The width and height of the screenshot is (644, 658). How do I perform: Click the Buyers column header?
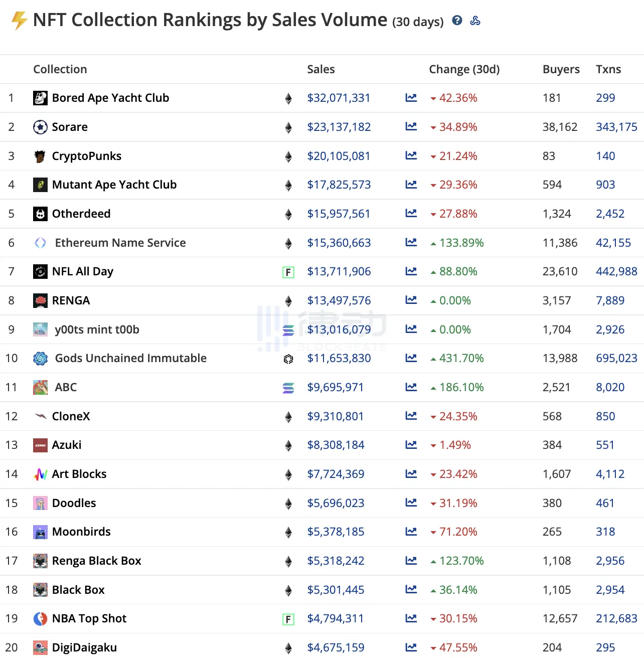(x=561, y=69)
